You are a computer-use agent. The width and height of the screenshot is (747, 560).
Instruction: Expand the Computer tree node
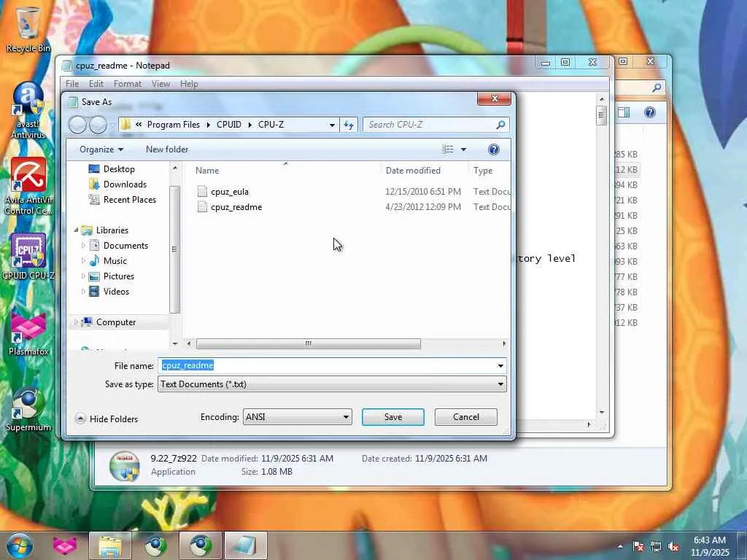pyautogui.click(x=76, y=322)
